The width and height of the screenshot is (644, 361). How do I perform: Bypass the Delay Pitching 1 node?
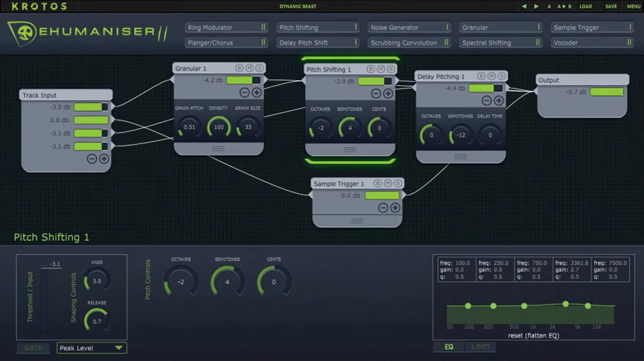(481, 76)
